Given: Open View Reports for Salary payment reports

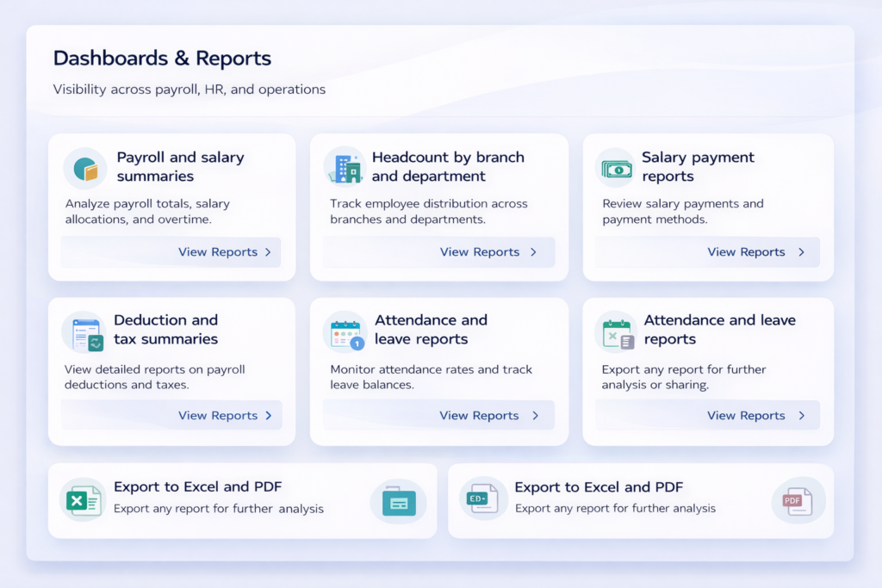Looking at the screenshot, I should click(755, 252).
